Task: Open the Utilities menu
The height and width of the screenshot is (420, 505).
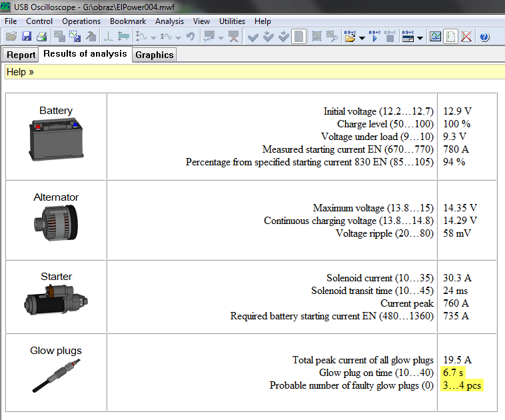Action: click(232, 21)
